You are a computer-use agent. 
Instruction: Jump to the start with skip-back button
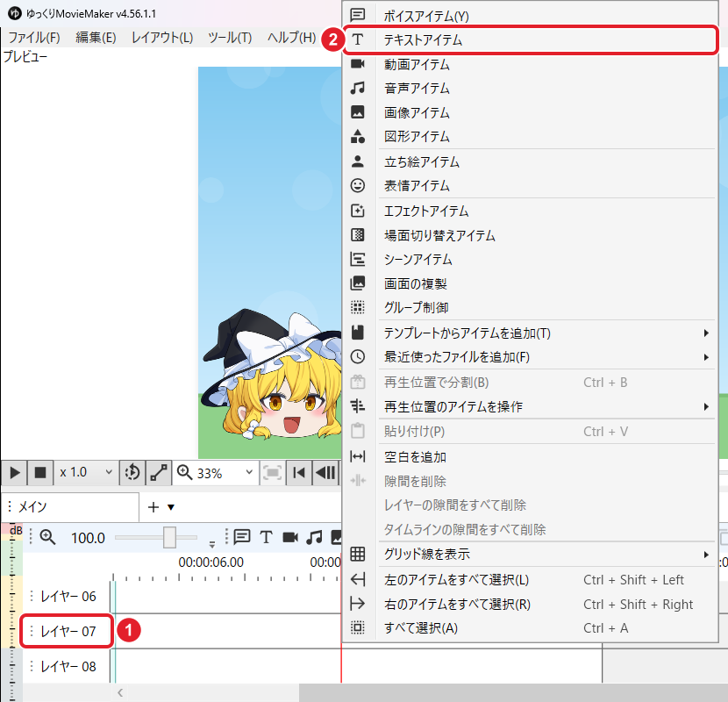(x=299, y=473)
